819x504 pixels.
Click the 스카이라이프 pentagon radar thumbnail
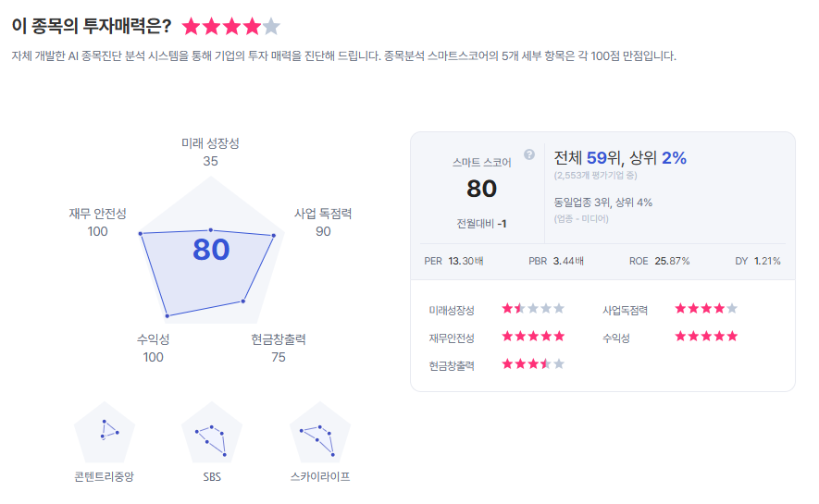click(x=320, y=433)
